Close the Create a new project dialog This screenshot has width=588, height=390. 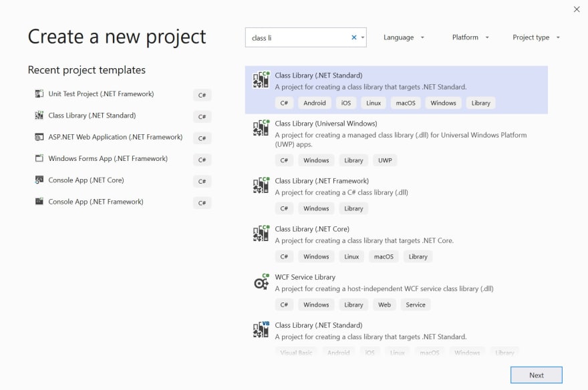click(577, 9)
